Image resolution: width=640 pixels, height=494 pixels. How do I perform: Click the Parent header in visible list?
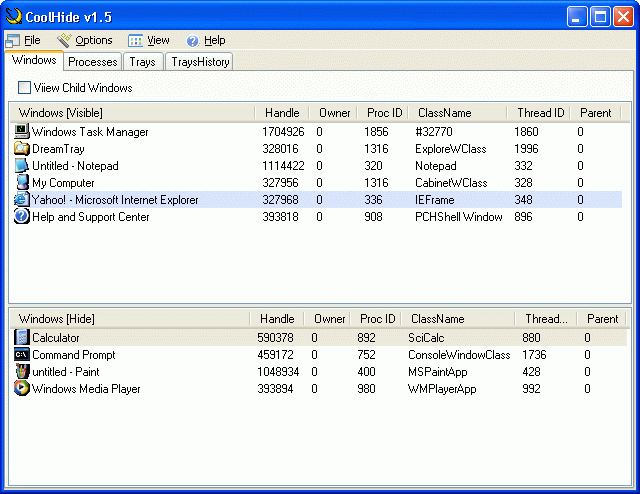[596, 113]
